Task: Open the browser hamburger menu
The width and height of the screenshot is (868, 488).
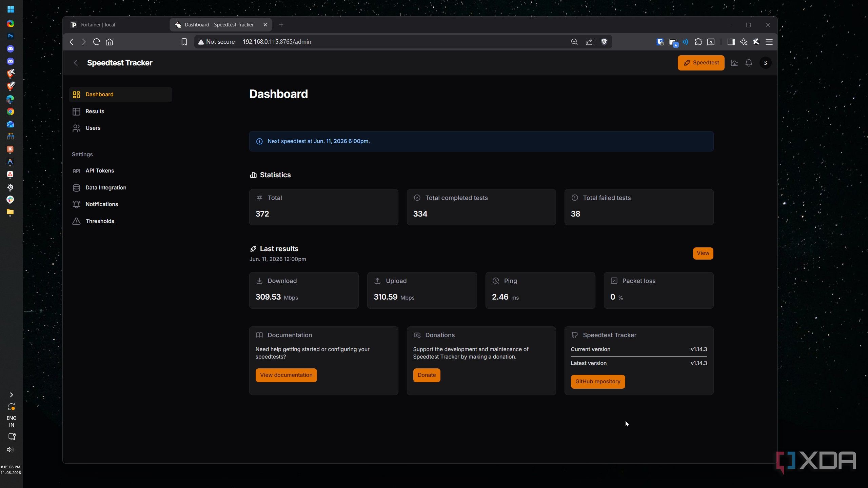Action: (769, 42)
